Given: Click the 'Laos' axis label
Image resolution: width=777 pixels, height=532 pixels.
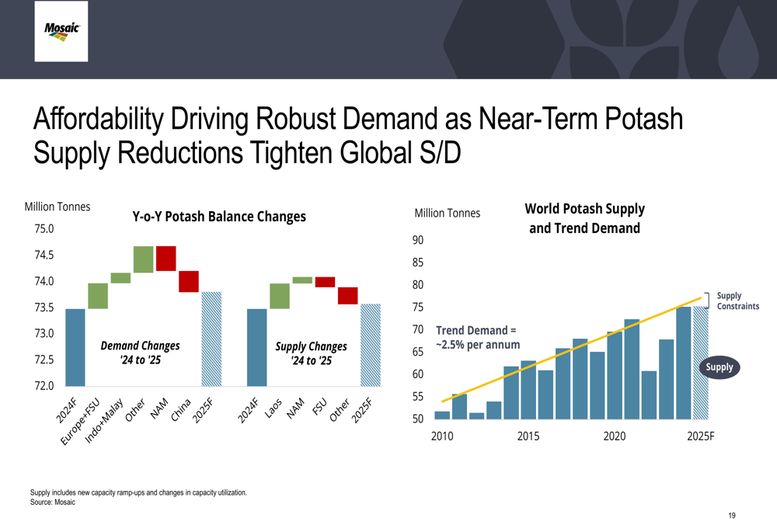Looking at the screenshot, I should (273, 409).
